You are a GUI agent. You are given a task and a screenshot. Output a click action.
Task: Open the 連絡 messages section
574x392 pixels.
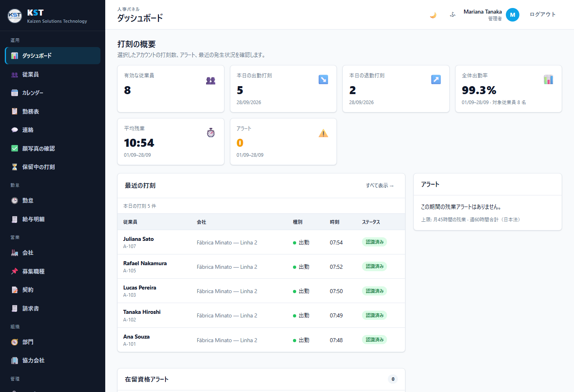tap(53, 130)
